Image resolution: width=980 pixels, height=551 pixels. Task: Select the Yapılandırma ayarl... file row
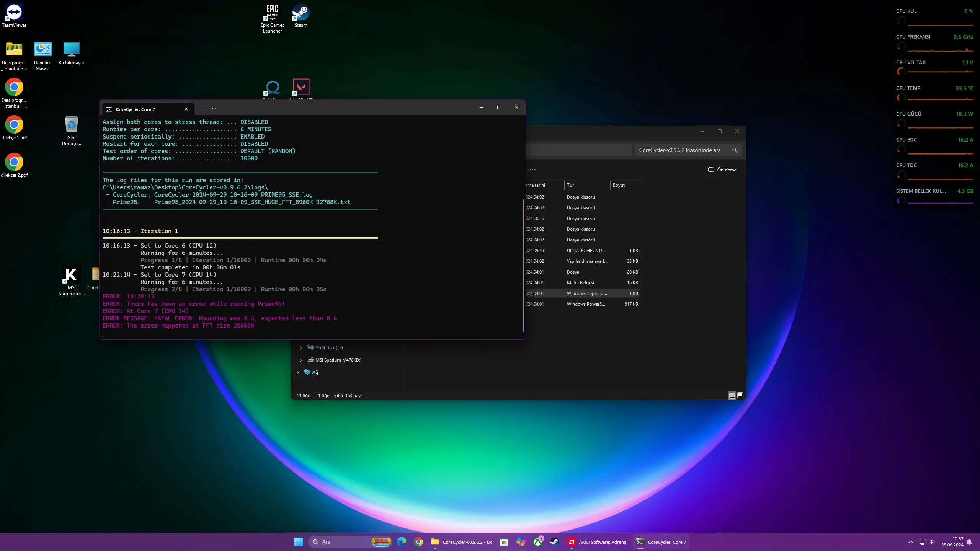582,261
